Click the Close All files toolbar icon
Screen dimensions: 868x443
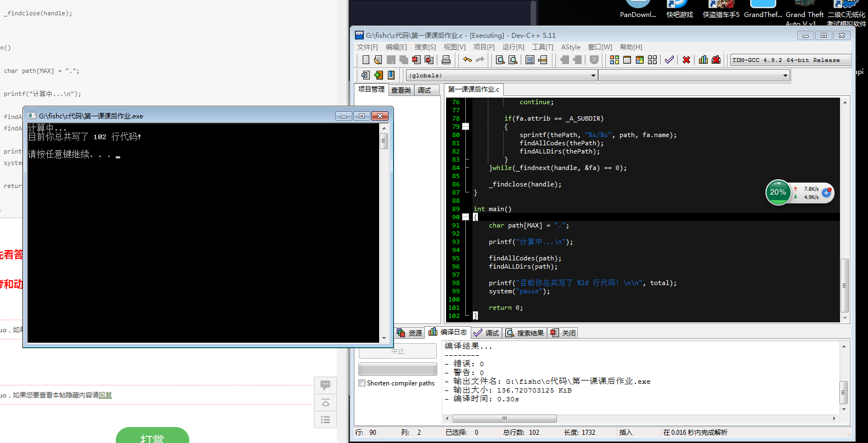[429, 60]
